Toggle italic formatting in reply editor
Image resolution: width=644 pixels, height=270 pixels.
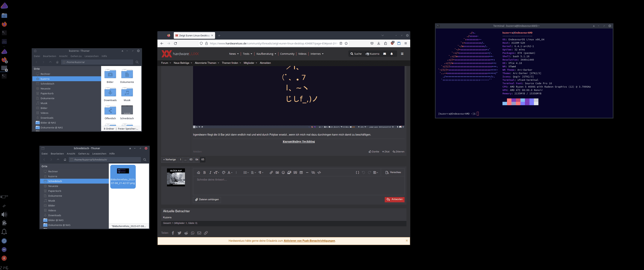210,172
